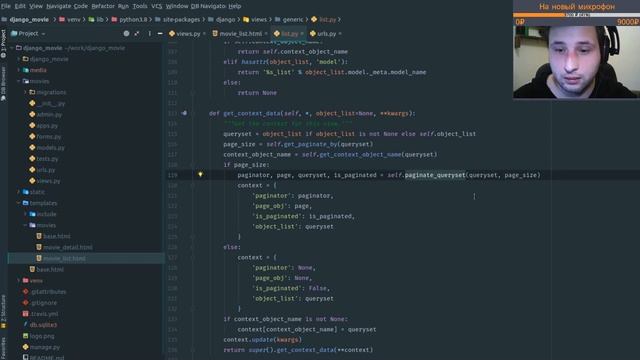Viewport: 640px width, 360px height.
Task: Open the Run menu
Action: [x=123, y=6]
